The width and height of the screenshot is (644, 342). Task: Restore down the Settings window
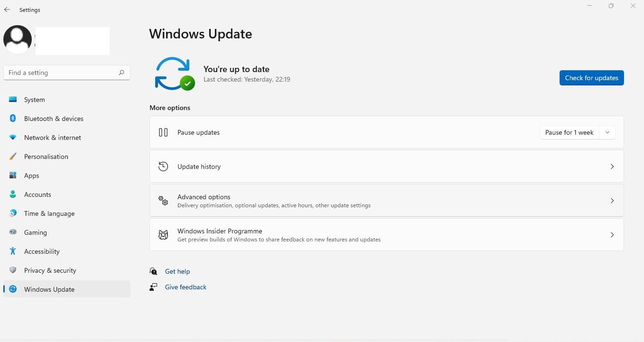611,6
